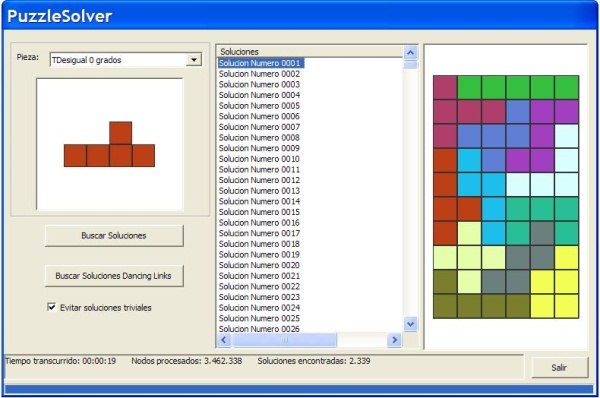This screenshot has width=600, height=398.
Task: Click Soluciones encontradas 2.339 status text
Action: pyautogui.click(x=314, y=361)
